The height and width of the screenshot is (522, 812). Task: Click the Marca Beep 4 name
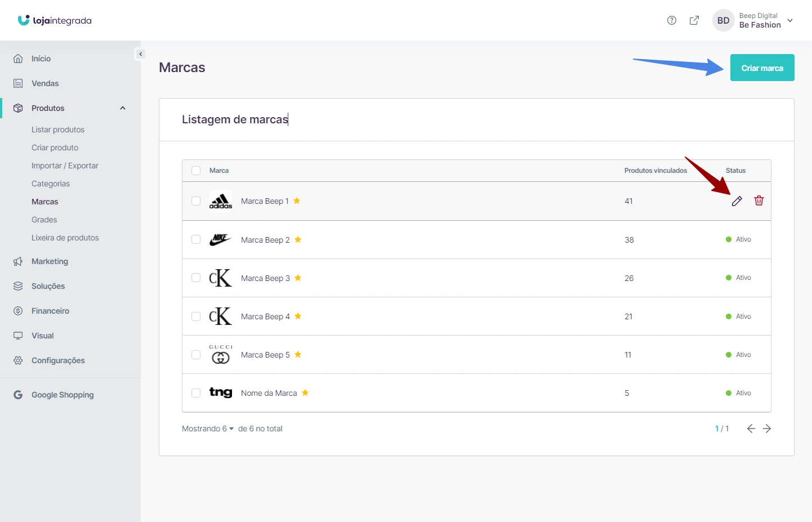coord(265,316)
